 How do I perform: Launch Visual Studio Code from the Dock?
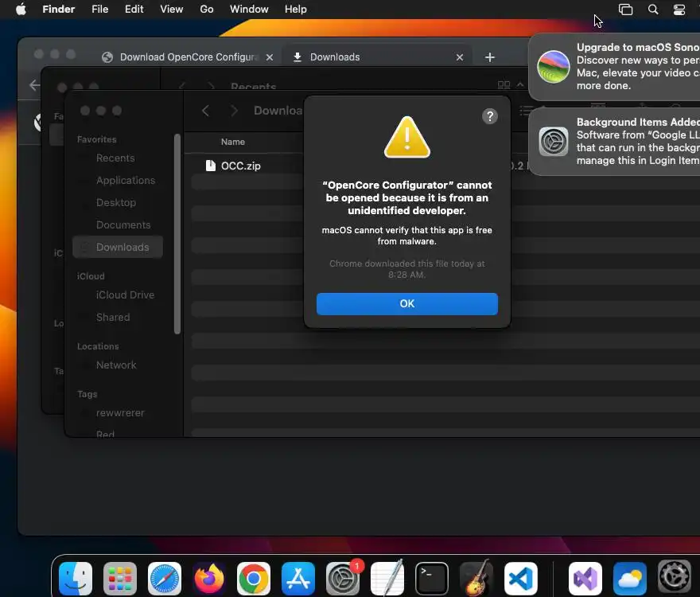(x=520, y=579)
